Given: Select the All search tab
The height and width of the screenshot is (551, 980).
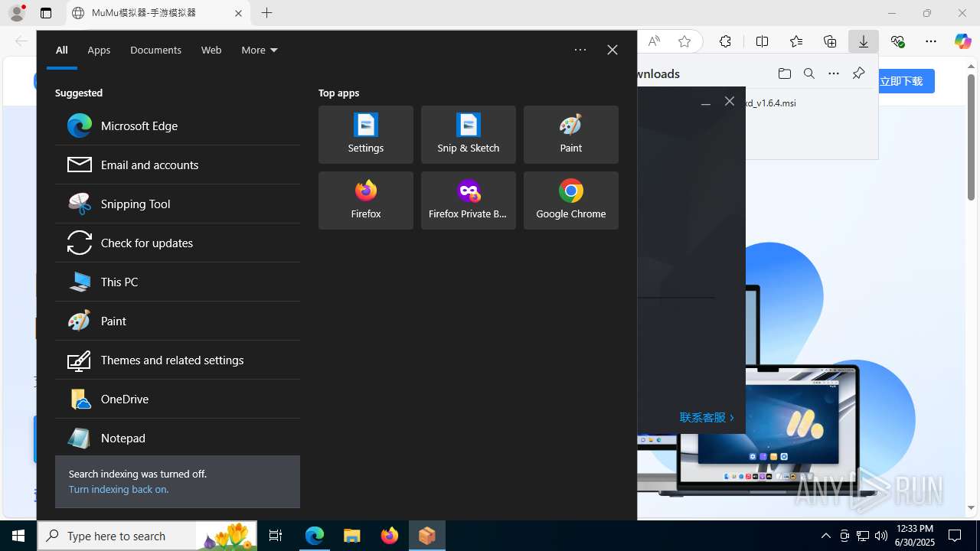Looking at the screenshot, I should (62, 50).
